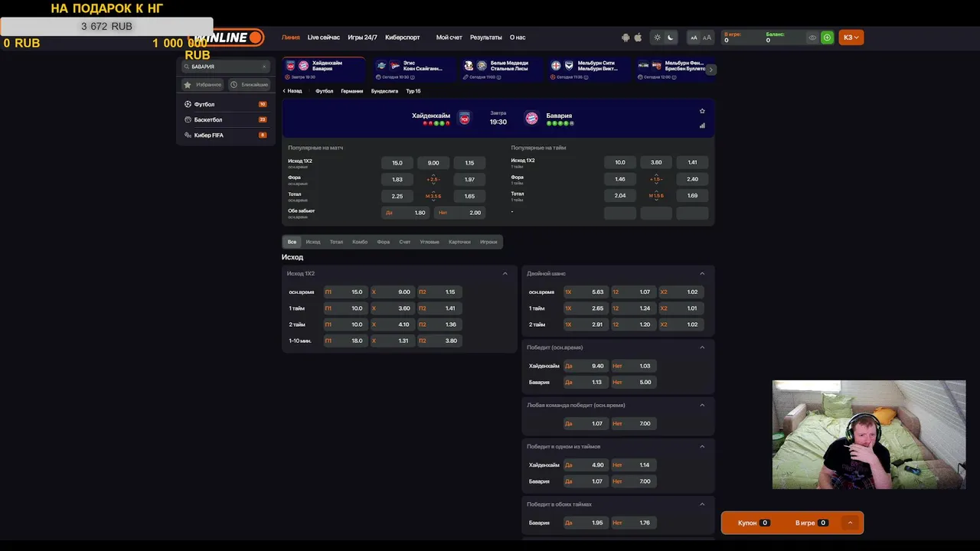The width and height of the screenshot is (980, 551).
Task: Select Карточки markets tab
Action: tap(459, 242)
